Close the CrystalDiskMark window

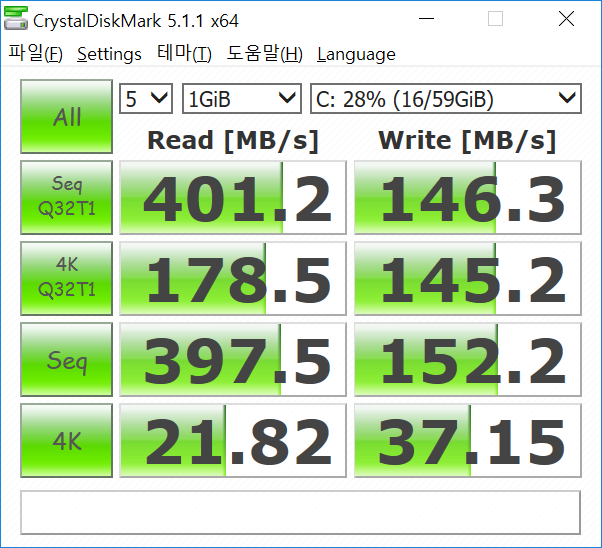coord(566,18)
